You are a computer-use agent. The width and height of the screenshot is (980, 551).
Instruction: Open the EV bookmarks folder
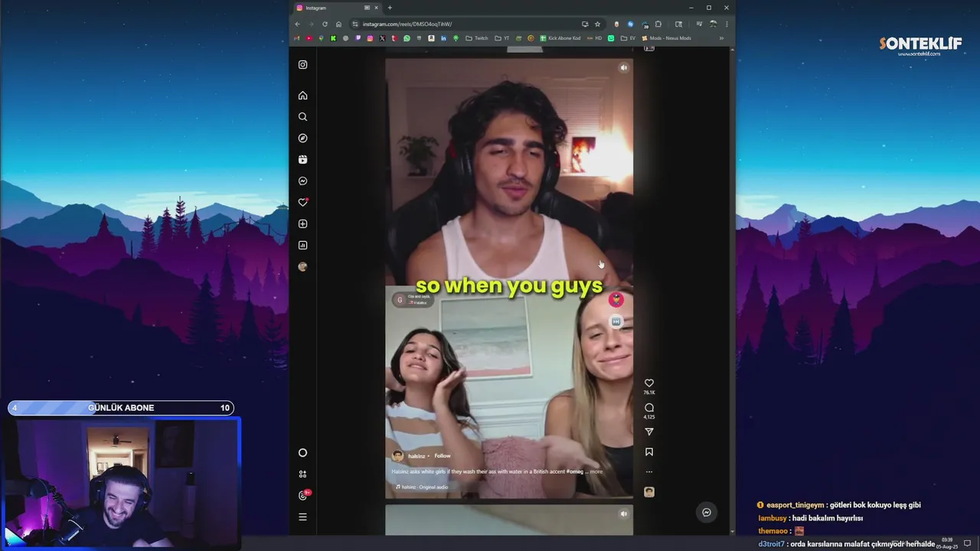click(x=629, y=38)
